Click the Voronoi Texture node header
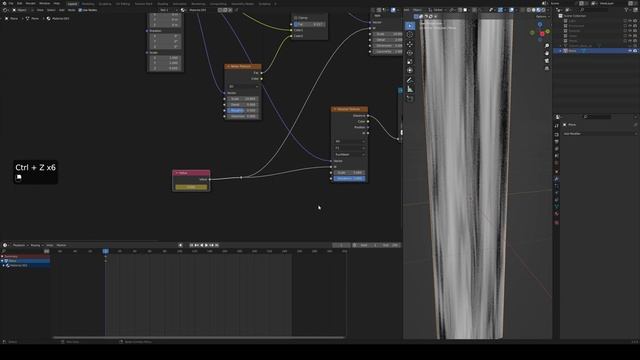The image size is (640, 360). pyautogui.click(x=349, y=109)
